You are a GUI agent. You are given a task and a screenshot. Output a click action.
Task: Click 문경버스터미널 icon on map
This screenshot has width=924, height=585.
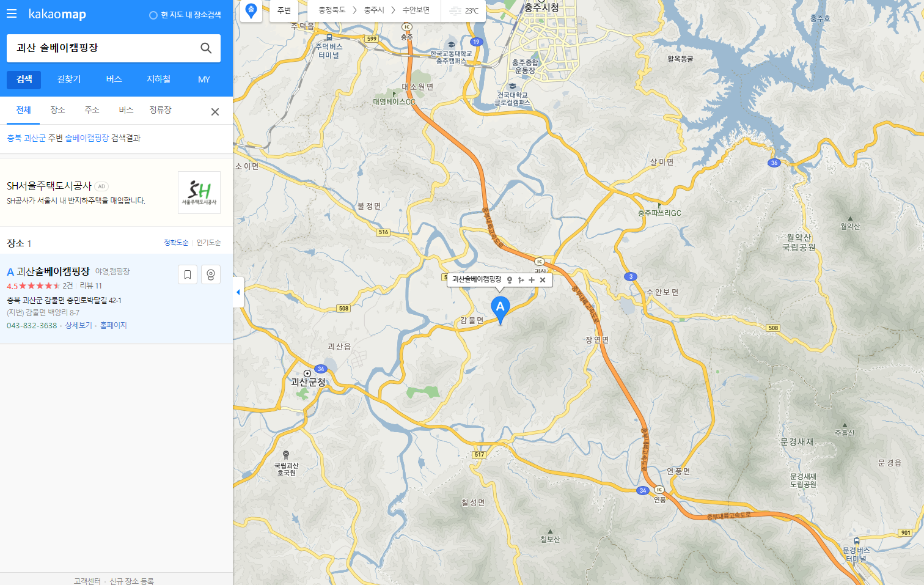pos(857,541)
